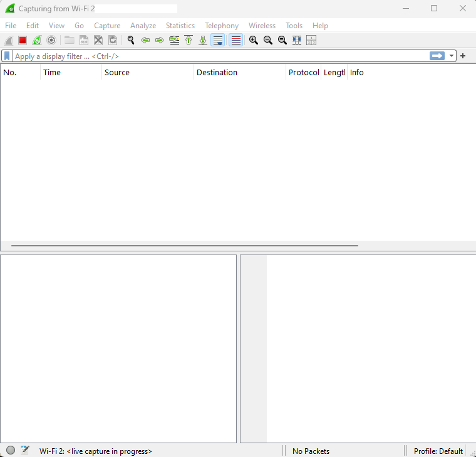The height and width of the screenshot is (457, 476).
Task: Sort by the Source column header
Action: click(x=148, y=72)
